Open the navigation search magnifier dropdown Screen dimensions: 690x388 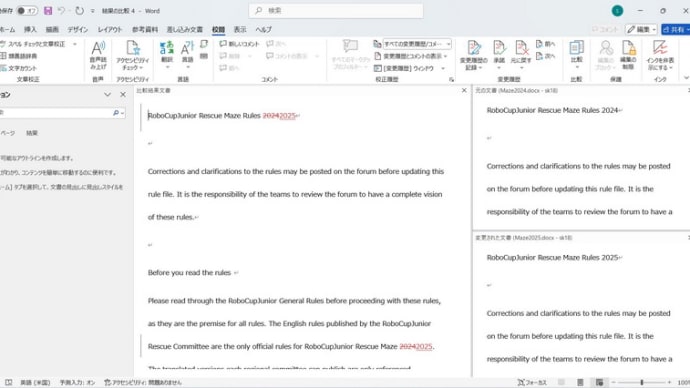click(x=118, y=113)
